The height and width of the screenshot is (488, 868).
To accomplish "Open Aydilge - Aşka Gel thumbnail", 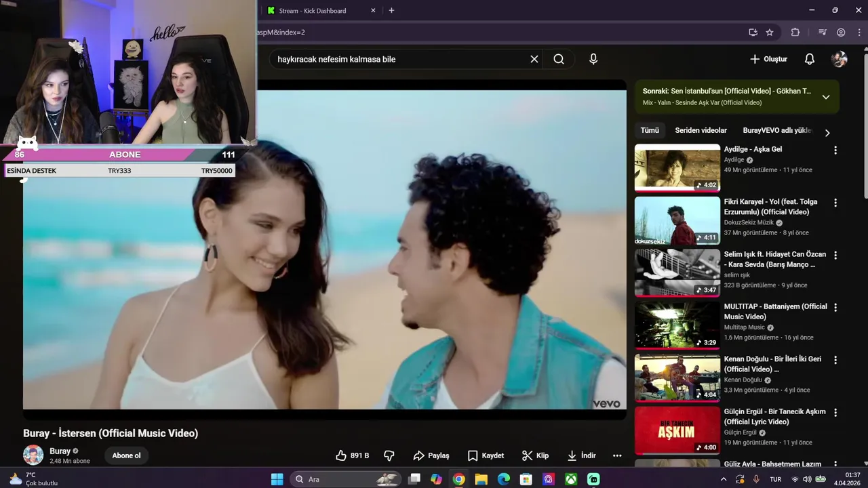I will [x=677, y=167].
